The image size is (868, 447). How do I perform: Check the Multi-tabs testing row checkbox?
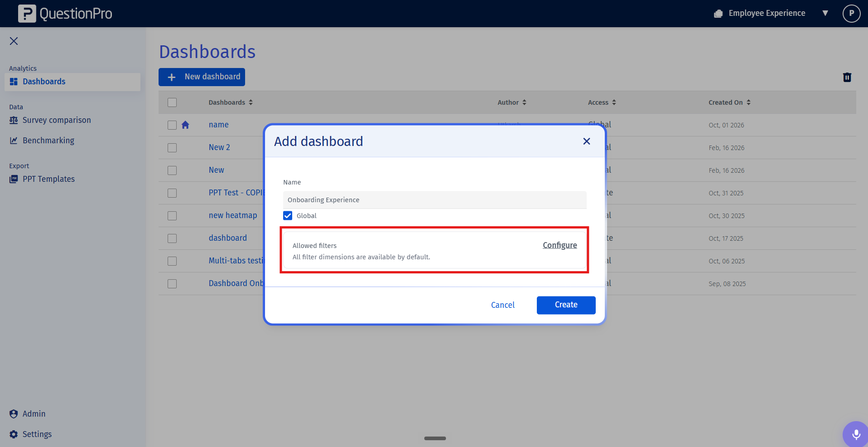(x=172, y=261)
